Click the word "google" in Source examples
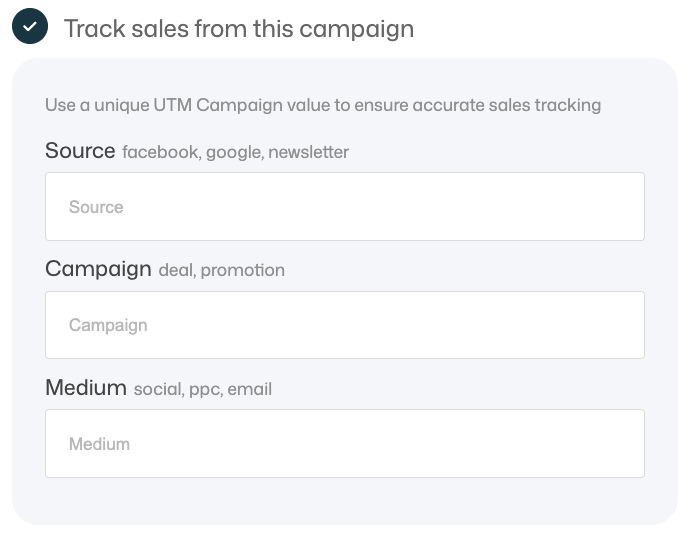 pos(234,153)
